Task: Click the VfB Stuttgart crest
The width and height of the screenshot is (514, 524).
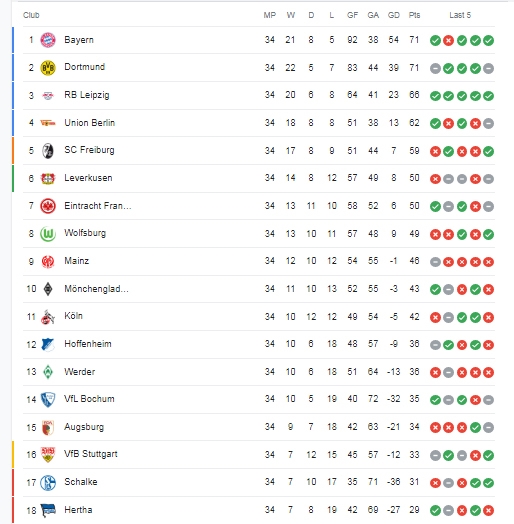Action: click(x=48, y=454)
